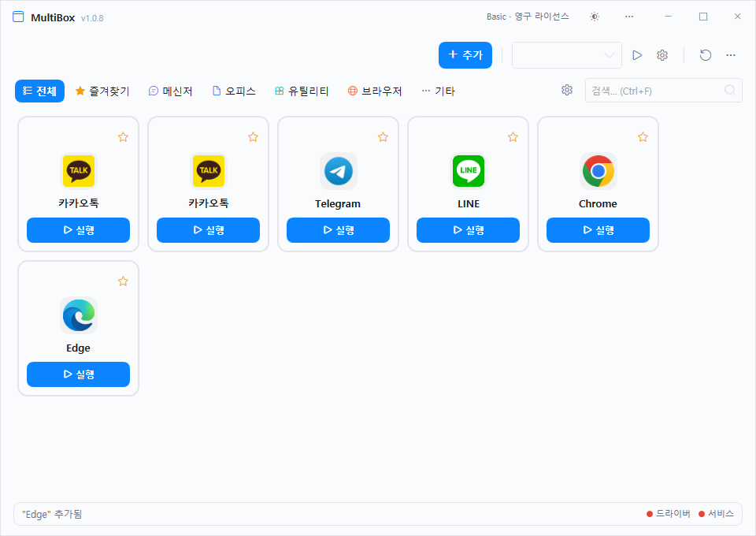
Task: Show the 브라우저 category
Action: 375,91
